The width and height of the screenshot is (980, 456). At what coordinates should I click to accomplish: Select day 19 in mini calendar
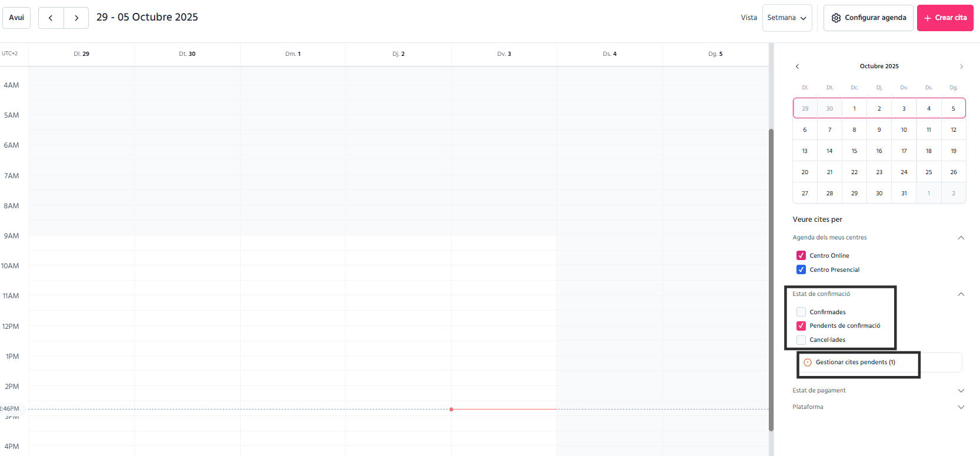(954, 151)
